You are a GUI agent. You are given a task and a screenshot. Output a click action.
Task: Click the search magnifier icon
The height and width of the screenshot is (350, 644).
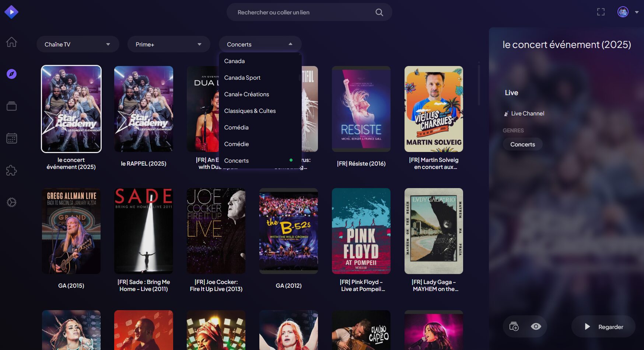(379, 13)
